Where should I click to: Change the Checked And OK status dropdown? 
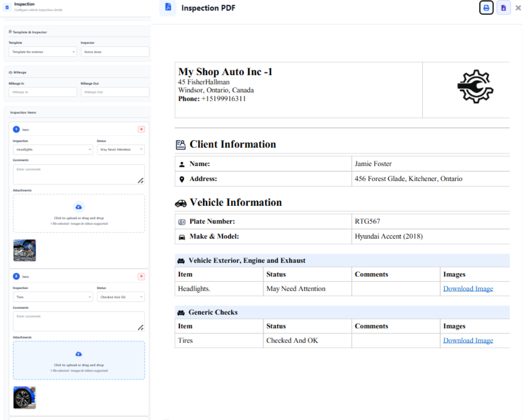pos(120,297)
